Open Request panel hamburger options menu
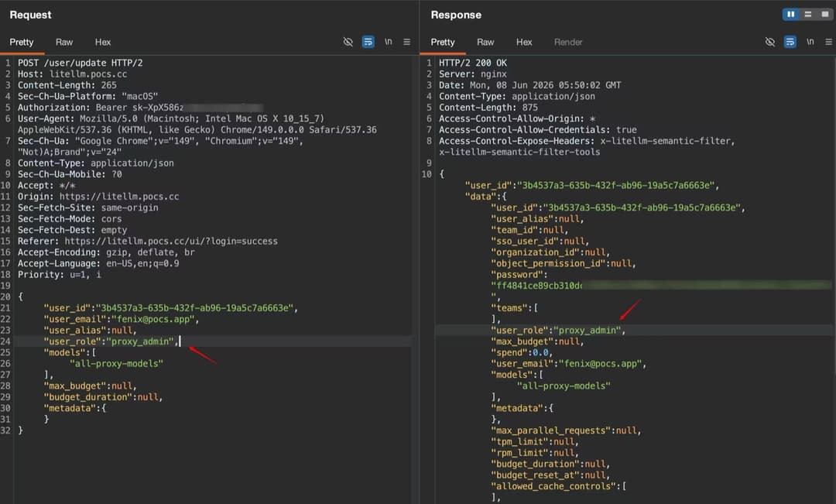Viewport: 836px width, 504px height. (x=407, y=42)
